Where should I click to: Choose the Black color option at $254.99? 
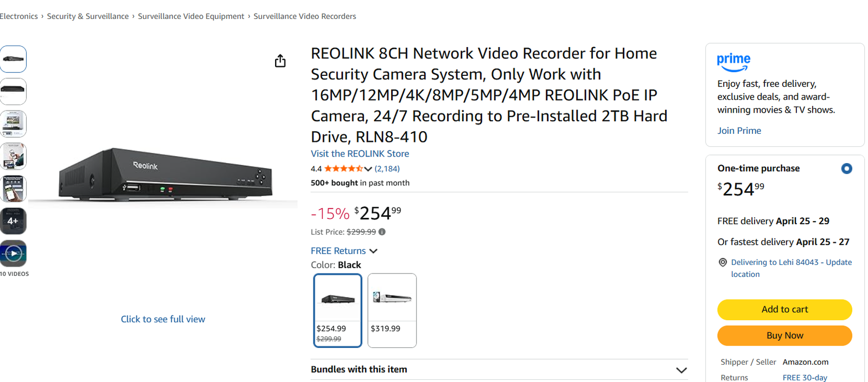[337, 310]
